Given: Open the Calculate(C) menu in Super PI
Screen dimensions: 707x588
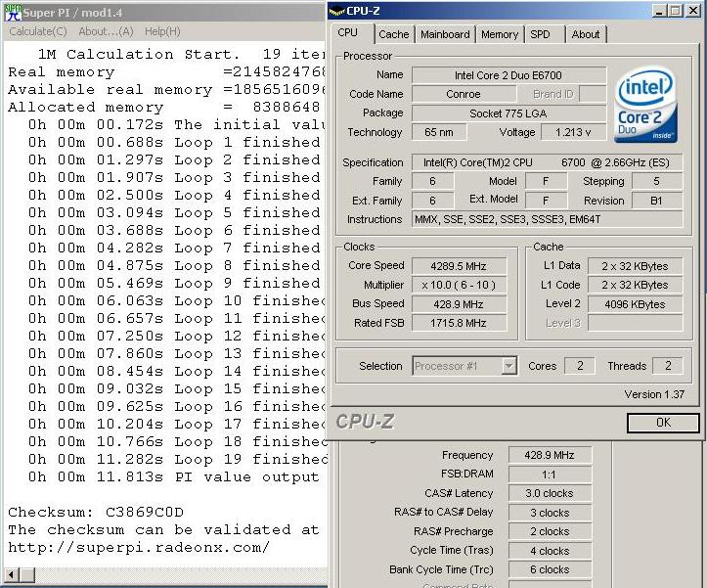Looking at the screenshot, I should tap(38, 31).
